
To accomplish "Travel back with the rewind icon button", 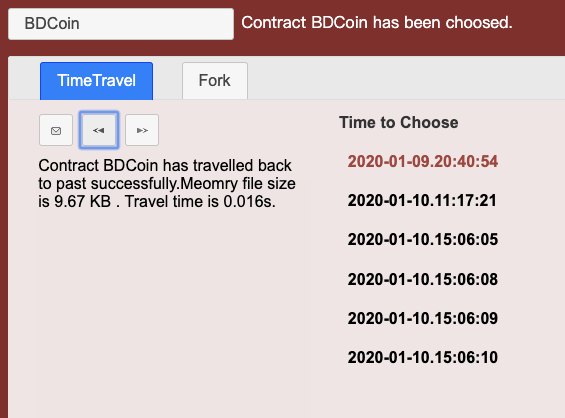I will 99,130.
